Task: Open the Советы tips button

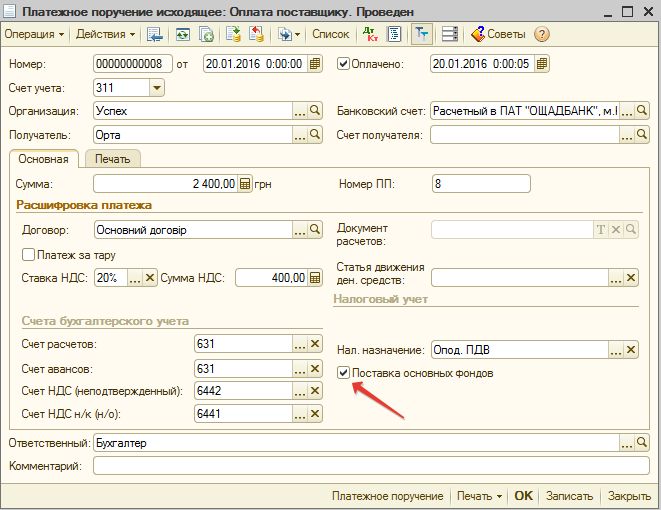Action: tap(498, 34)
